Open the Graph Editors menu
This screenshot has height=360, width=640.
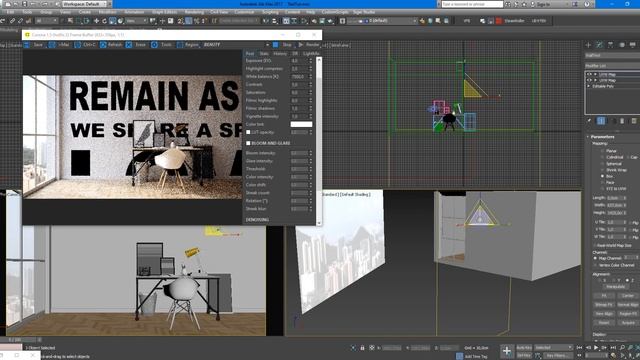click(x=164, y=13)
